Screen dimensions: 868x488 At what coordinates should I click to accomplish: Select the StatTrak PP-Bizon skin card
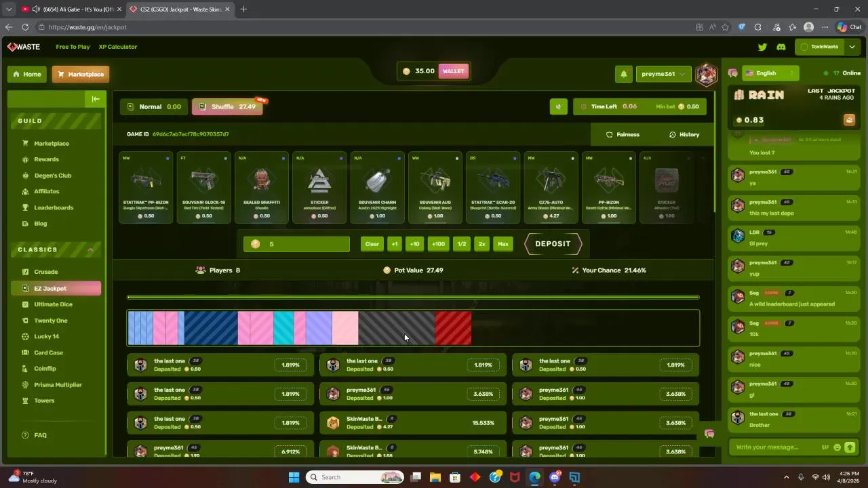click(146, 187)
